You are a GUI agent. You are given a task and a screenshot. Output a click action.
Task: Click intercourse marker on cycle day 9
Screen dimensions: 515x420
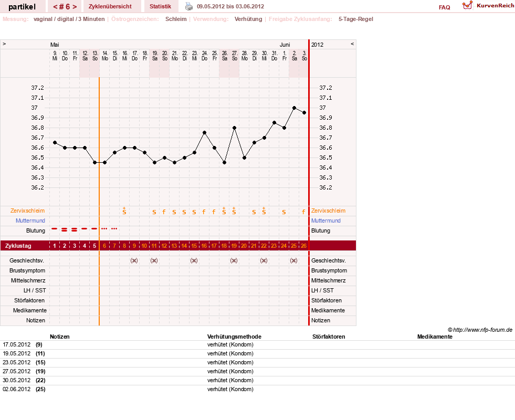(x=134, y=260)
